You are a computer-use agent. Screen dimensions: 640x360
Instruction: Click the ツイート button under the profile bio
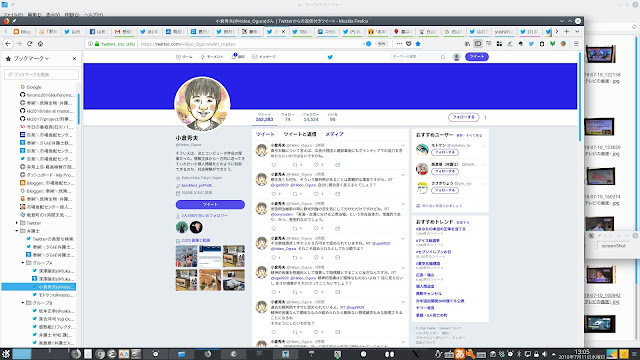(210, 204)
